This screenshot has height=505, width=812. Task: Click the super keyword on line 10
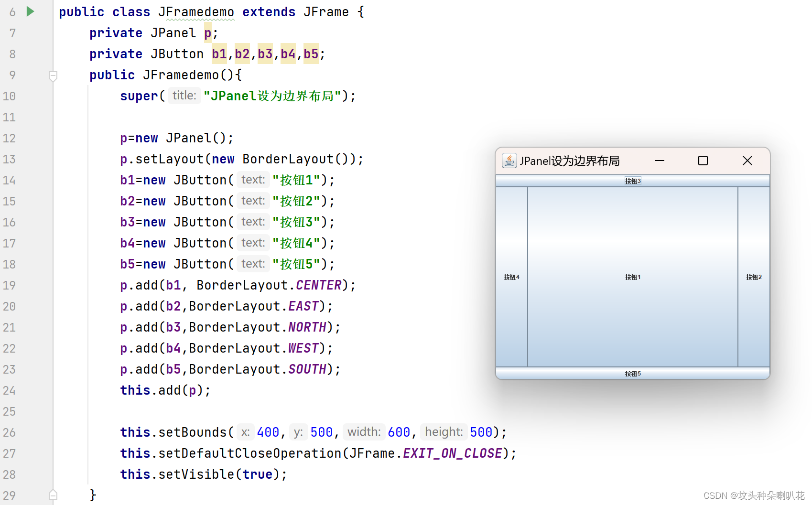[x=139, y=96]
